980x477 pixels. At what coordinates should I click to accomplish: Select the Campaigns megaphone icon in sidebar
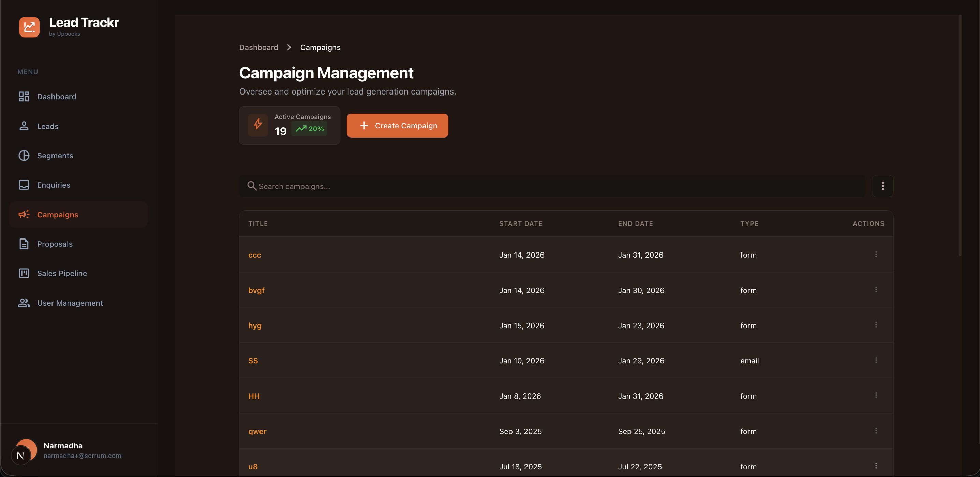[x=24, y=214]
